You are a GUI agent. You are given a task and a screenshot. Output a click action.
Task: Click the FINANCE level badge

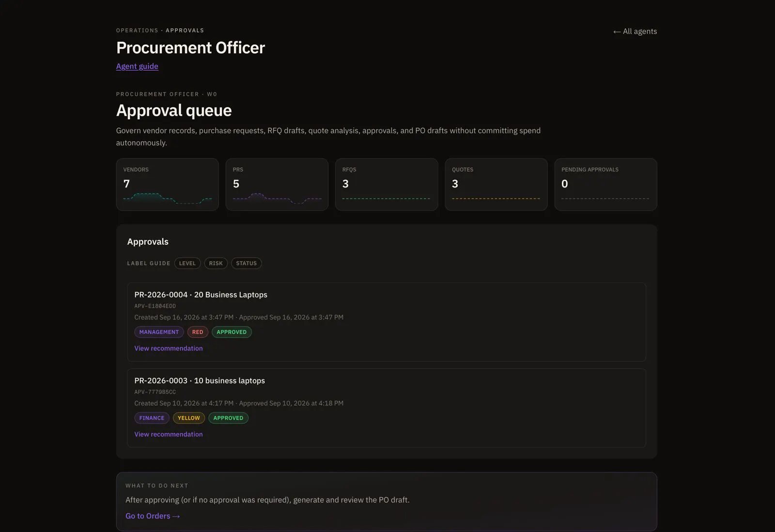(152, 418)
